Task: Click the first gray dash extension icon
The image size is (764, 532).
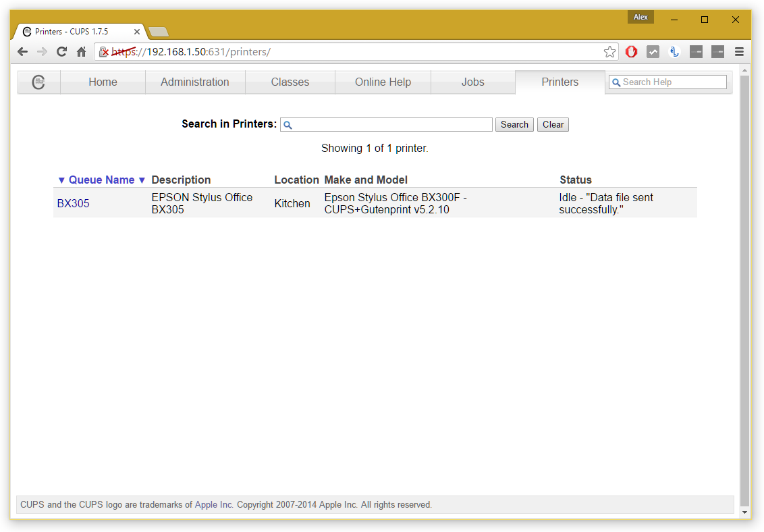Action: [697, 51]
